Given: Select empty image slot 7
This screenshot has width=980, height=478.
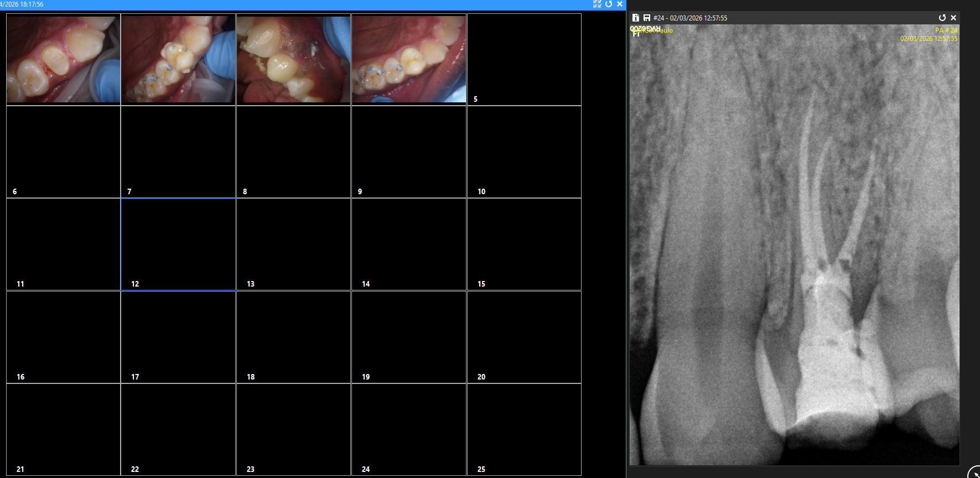Looking at the screenshot, I should [x=178, y=152].
